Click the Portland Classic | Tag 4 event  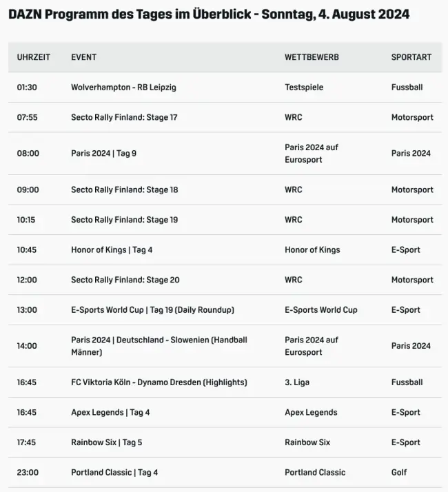[114, 472]
